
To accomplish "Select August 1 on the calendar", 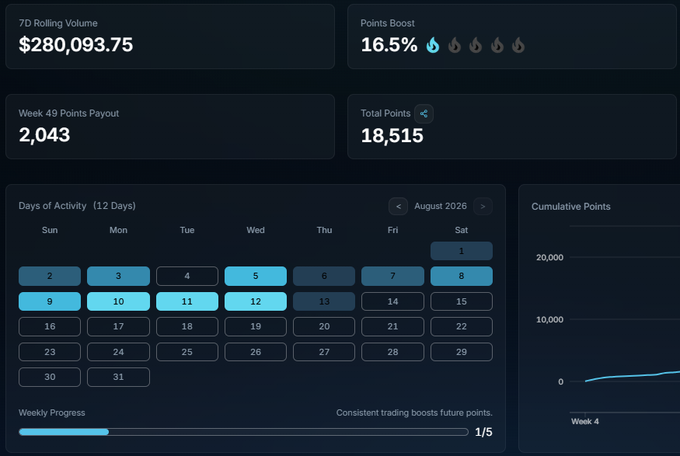I will pyautogui.click(x=461, y=251).
